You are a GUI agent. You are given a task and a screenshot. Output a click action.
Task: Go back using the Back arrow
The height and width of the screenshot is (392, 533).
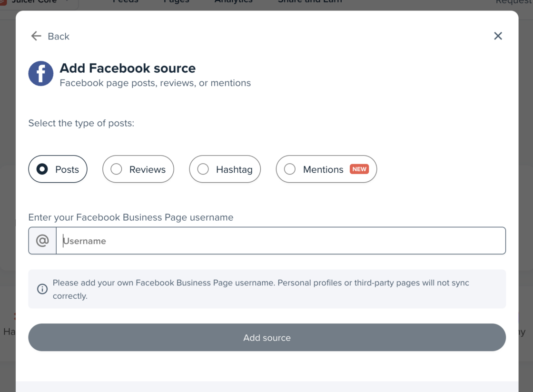[x=50, y=36]
